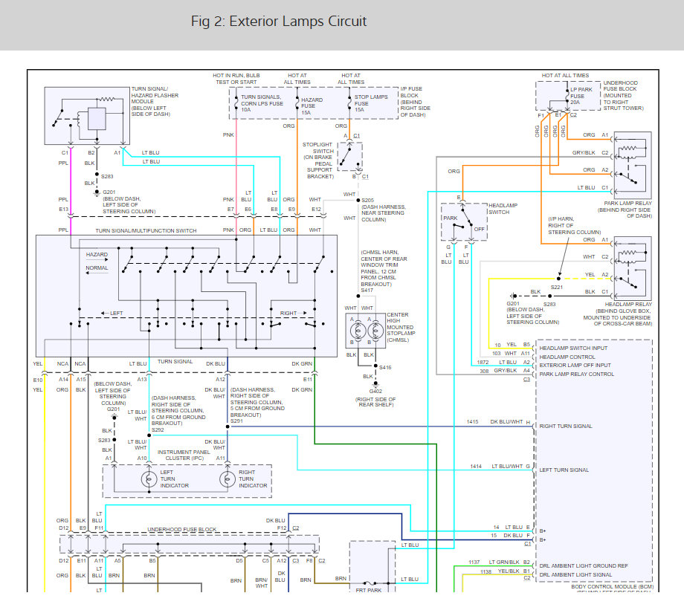Click the 'HAZARD FUSE 15A' label
Image resolution: width=684 pixels, height=616 pixels.
pos(312,106)
